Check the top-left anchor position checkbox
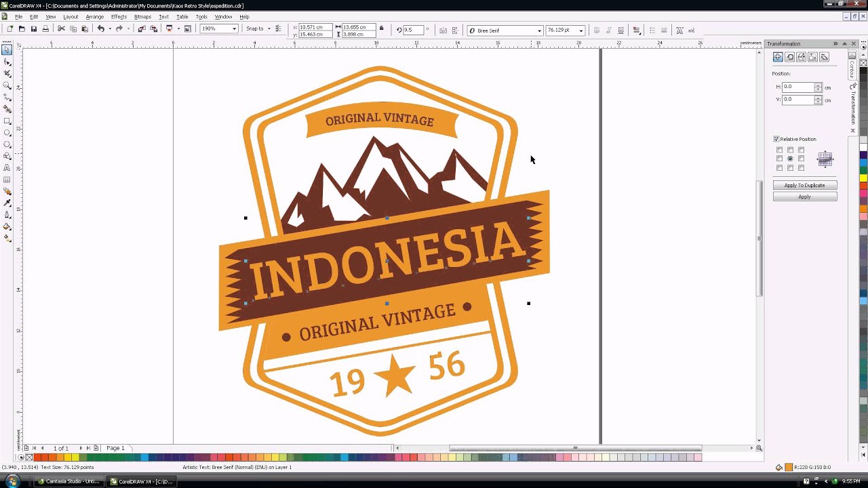 779,150
